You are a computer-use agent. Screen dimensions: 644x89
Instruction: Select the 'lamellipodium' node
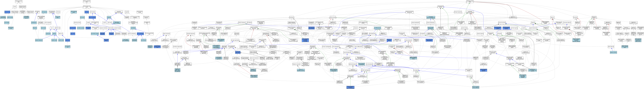pos(34,23)
